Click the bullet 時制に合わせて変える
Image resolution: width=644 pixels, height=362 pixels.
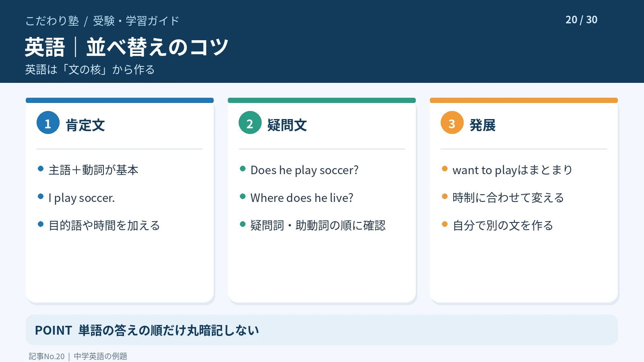508,198
